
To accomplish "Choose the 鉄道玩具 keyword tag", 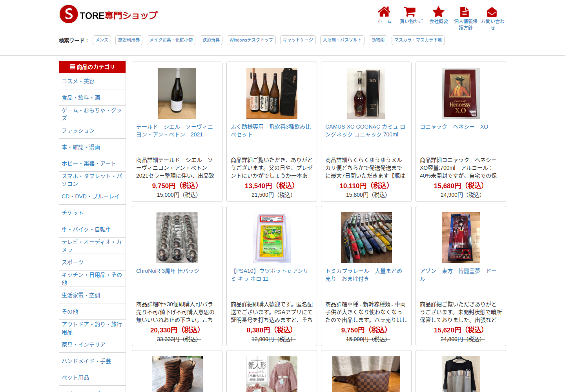I will click(211, 40).
